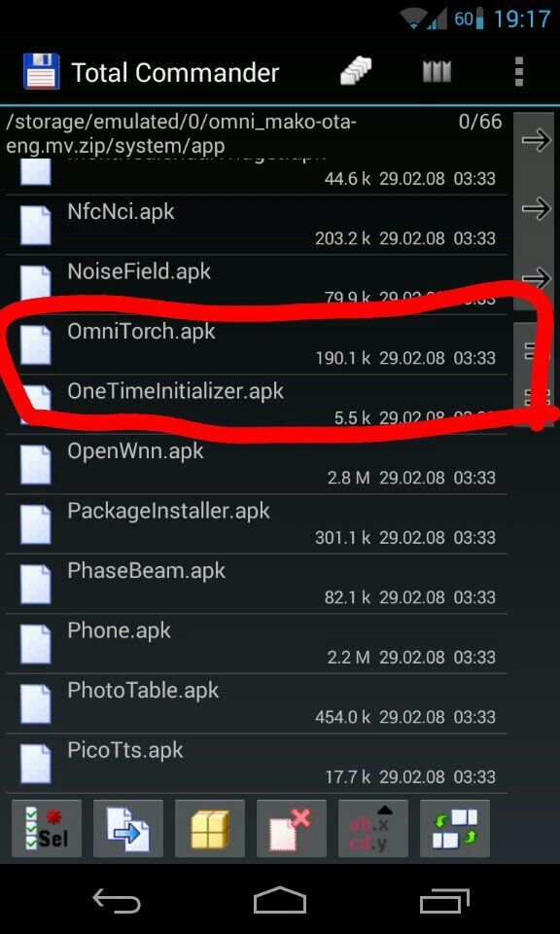Tap the switch panels toolbar icon
Viewport: 560px width, 934px height.
(x=455, y=829)
